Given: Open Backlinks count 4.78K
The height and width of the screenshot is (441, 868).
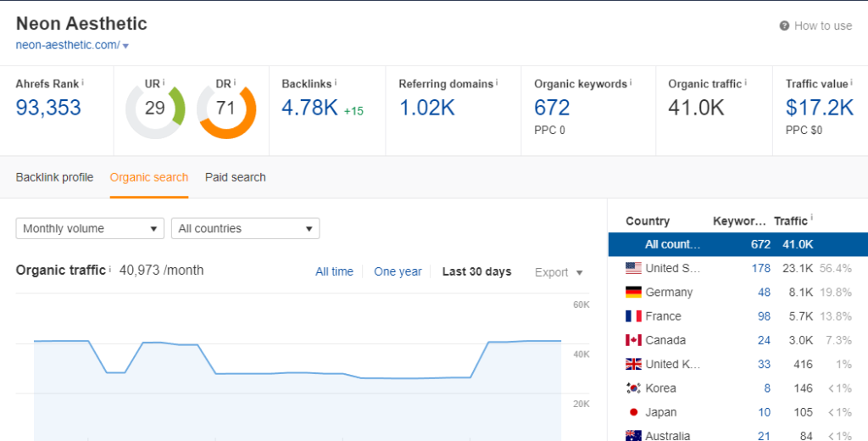Looking at the screenshot, I should coord(309,108).
